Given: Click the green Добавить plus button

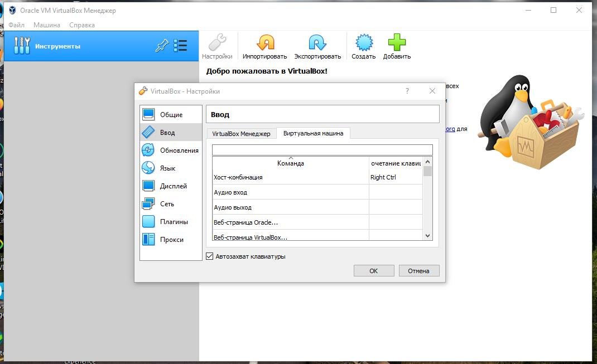Looking at the screenshot, I should click(397, 46).
